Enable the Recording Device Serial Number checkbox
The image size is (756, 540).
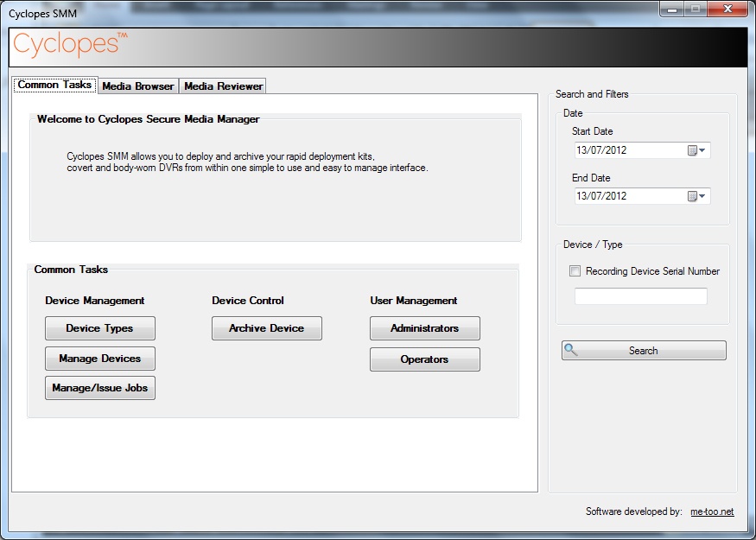[x=575, y=271]
